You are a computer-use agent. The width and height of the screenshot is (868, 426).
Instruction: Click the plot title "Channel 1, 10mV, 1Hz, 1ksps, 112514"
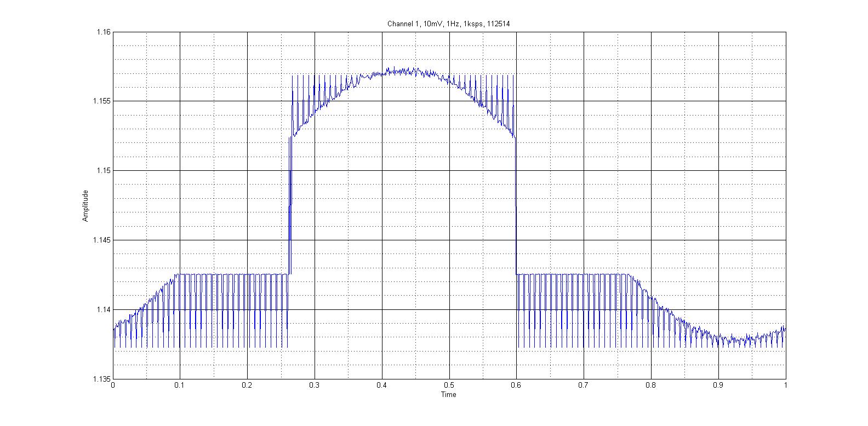(x=449, y=24)
